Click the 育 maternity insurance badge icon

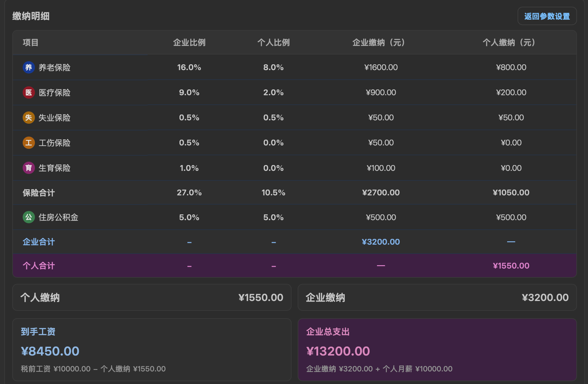(x=28, y=168)
